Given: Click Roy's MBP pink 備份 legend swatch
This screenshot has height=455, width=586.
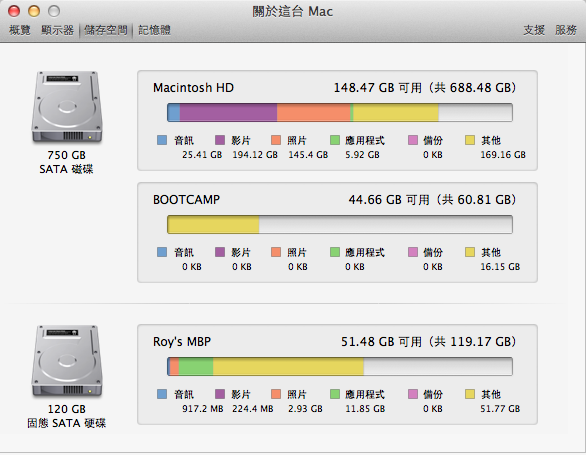Looking at the screenshot, I should [x=413, y=394].
